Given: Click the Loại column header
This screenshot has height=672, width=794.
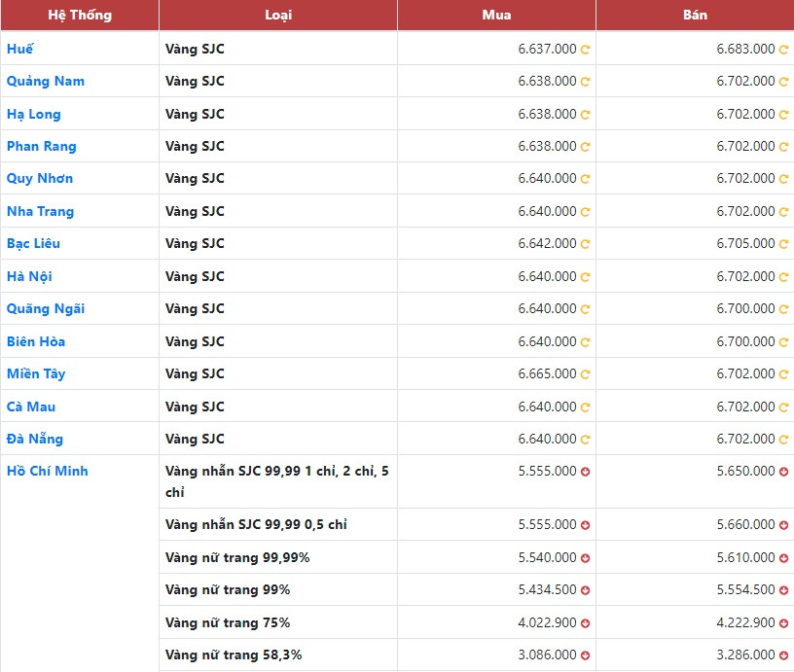Looking at the screenshot, I should pos(278,16).
